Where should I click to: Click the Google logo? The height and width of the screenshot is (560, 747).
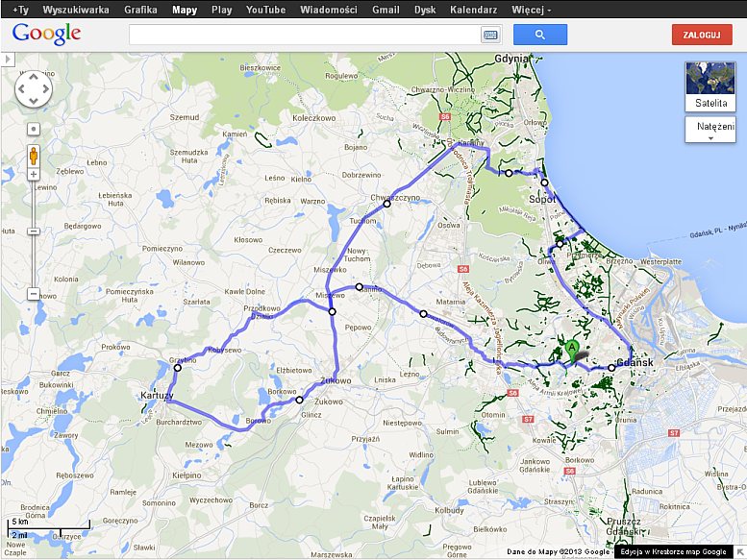(46, 35)
